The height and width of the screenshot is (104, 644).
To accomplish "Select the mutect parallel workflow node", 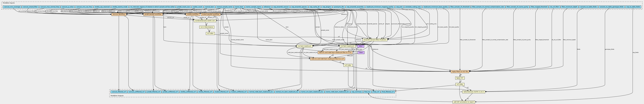I will pyautogui.click(x=211, y=14).
